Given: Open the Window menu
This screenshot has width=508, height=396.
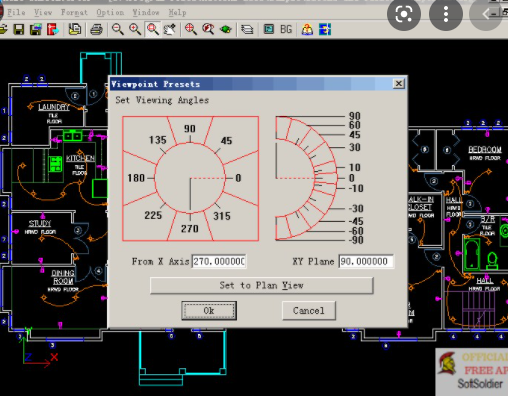Looking at the screenshot, I should click(x=146, y=13).
